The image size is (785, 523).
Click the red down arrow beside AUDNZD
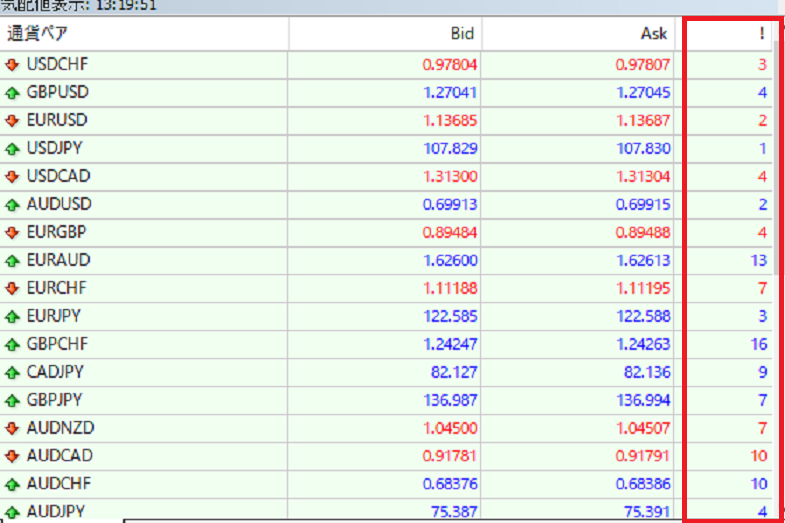click(x=12, y=428)
